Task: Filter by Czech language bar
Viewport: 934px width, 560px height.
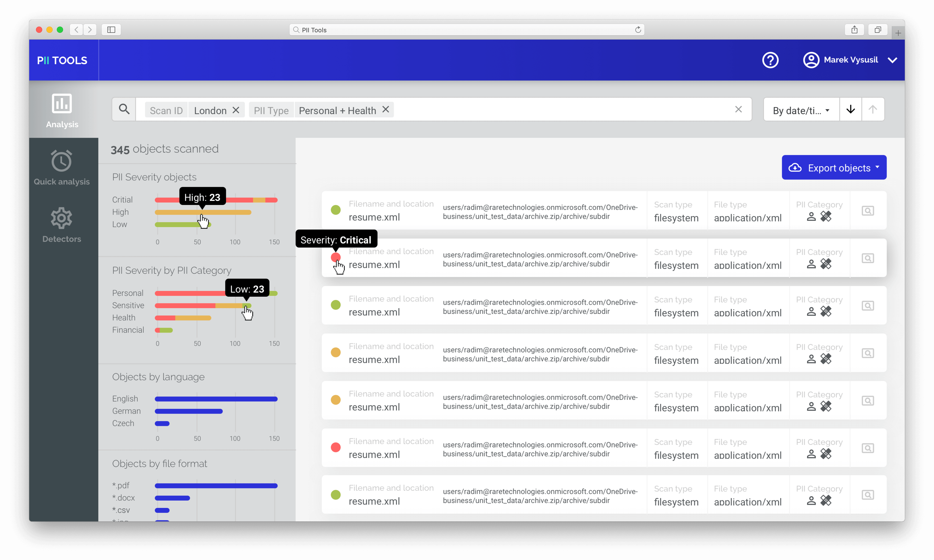Action: pos(162,424)
